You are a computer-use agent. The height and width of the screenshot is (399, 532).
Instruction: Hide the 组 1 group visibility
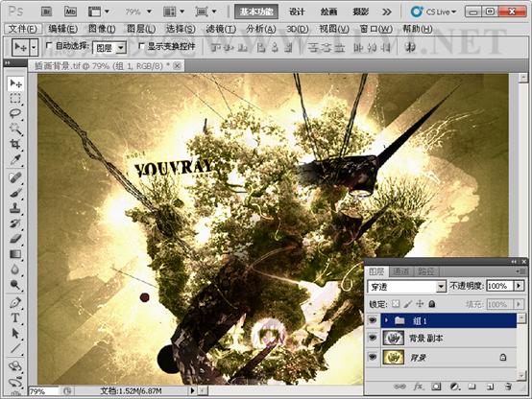coord(373,320)
